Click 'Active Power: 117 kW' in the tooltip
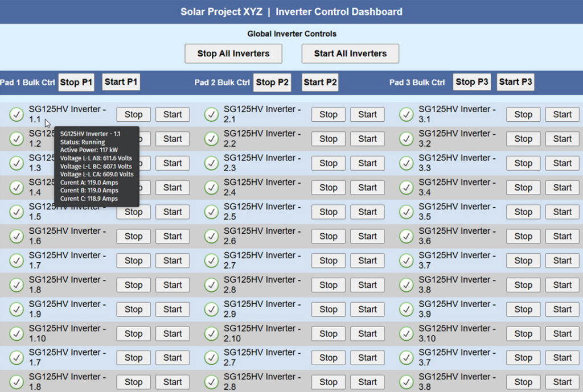The image size is (583, 392). click(x=89, y=150)
